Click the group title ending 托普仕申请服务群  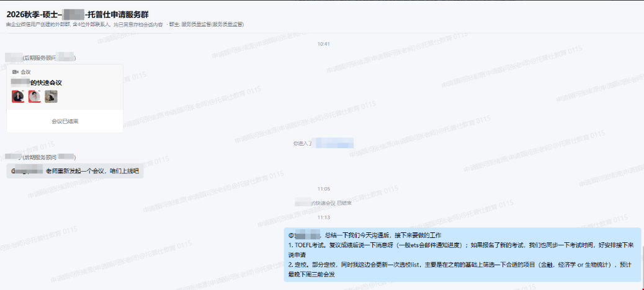click(x=77, y=15)
